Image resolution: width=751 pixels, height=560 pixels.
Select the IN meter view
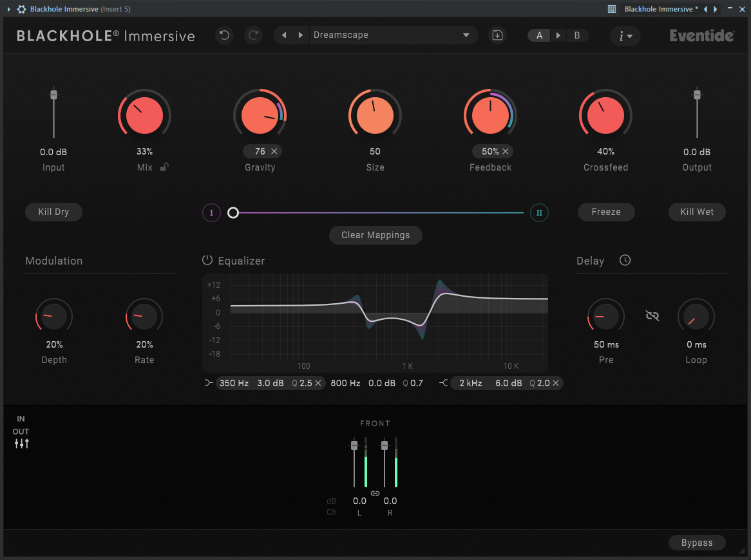click(x=21, y=418)
